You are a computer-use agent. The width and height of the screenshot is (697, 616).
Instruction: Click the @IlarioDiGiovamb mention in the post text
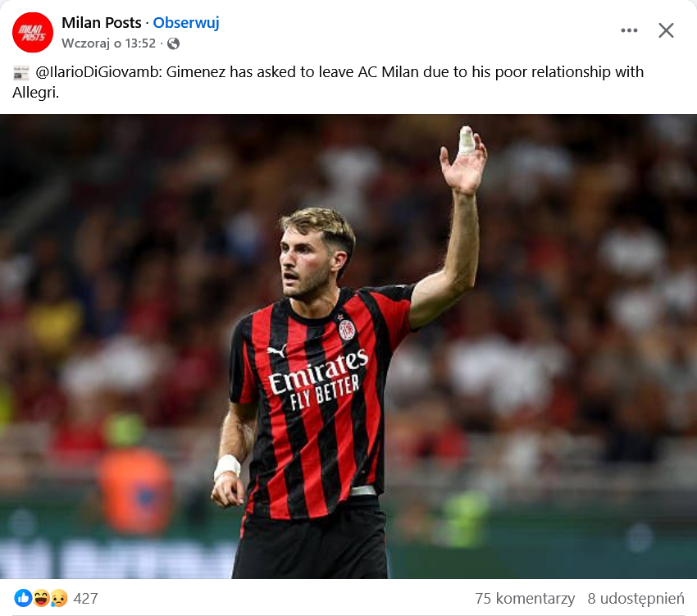[99, 72]
